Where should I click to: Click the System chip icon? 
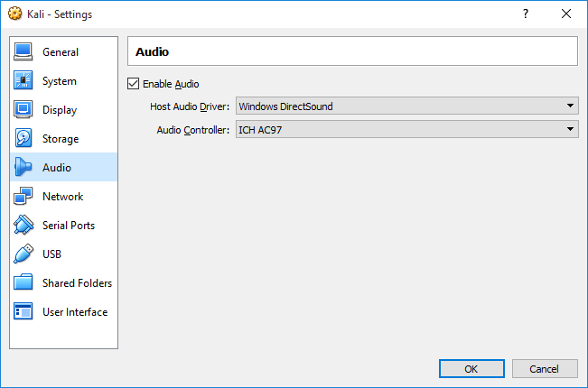click(x=23, y=80)
